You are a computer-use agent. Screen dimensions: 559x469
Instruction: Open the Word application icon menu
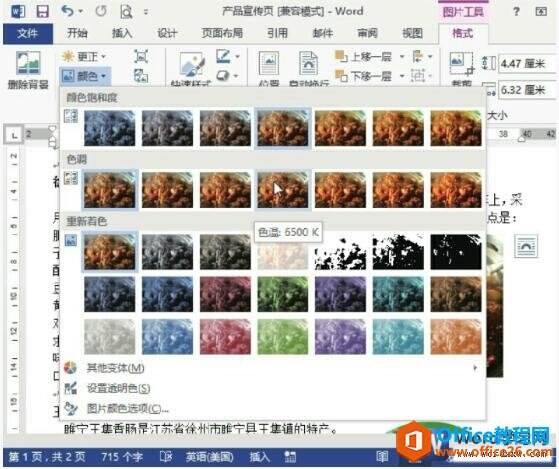[x=17, y=11]
